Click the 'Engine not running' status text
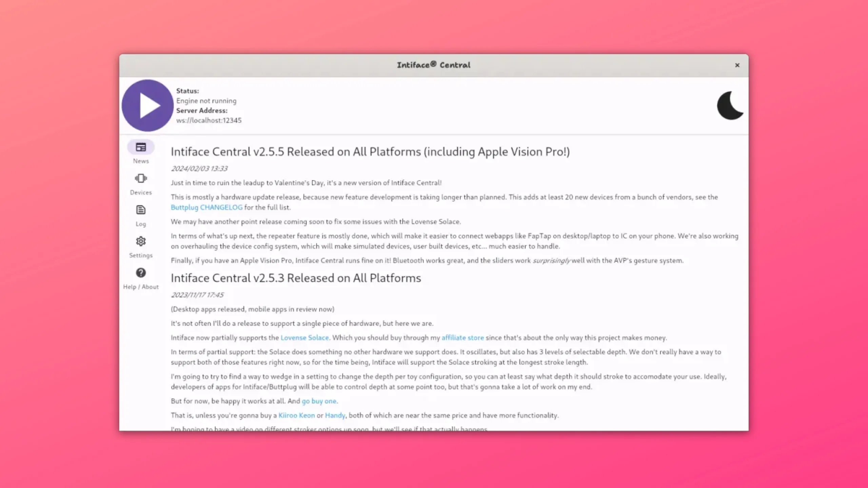Screen dimensions: 868x488 (206, 101)
